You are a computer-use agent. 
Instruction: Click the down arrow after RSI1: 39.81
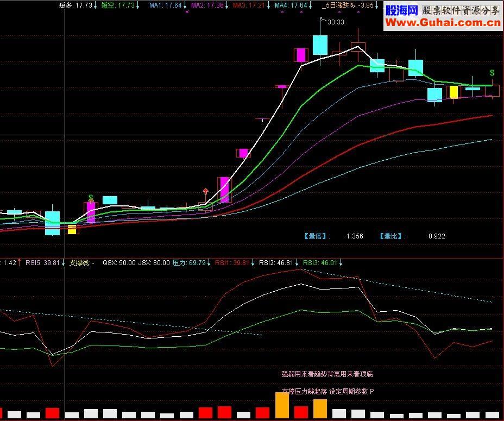point(253,263)
